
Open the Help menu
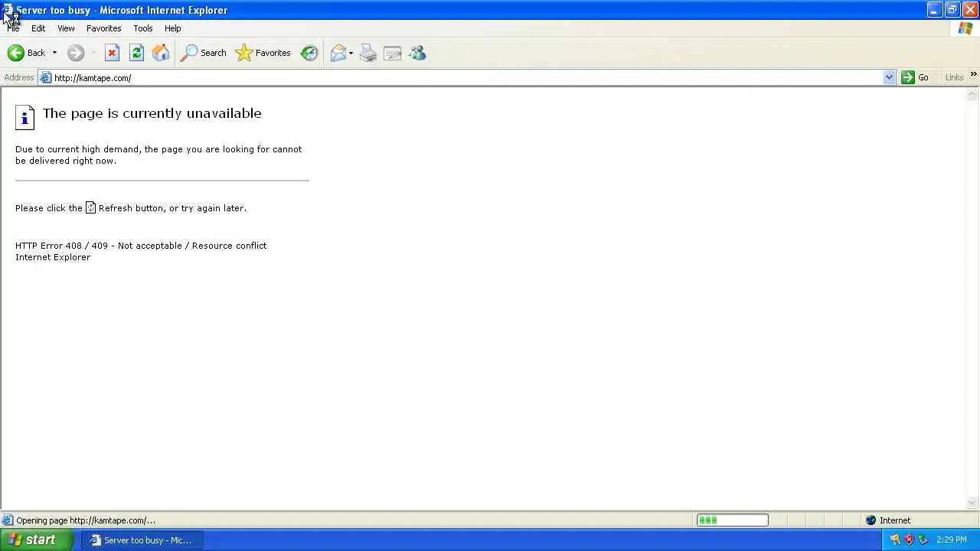(x=173, y=28)
